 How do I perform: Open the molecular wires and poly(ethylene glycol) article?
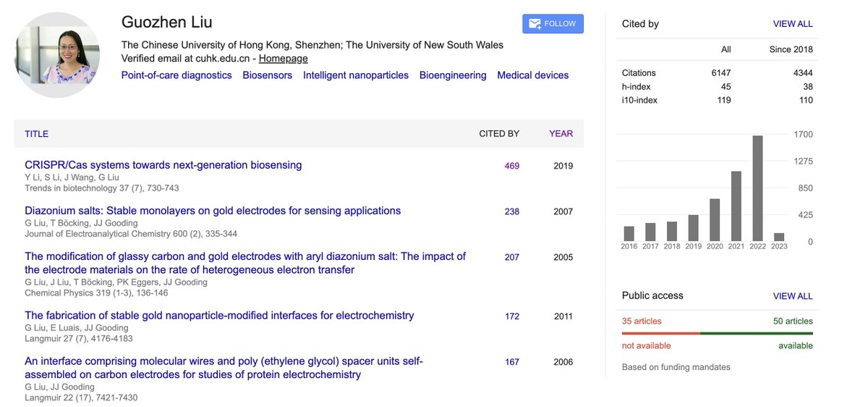click(224, 368)
